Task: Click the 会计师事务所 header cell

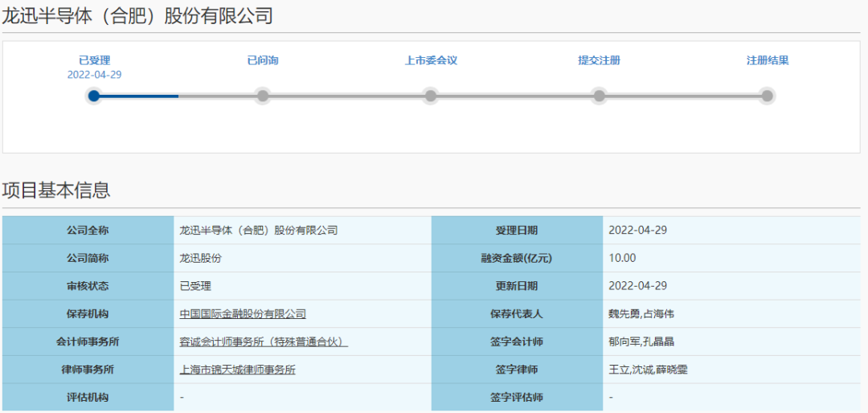Action: 88,342
